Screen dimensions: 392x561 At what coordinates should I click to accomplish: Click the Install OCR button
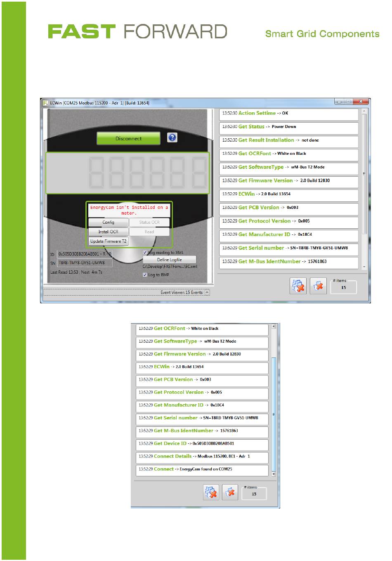tap(108, 232)
